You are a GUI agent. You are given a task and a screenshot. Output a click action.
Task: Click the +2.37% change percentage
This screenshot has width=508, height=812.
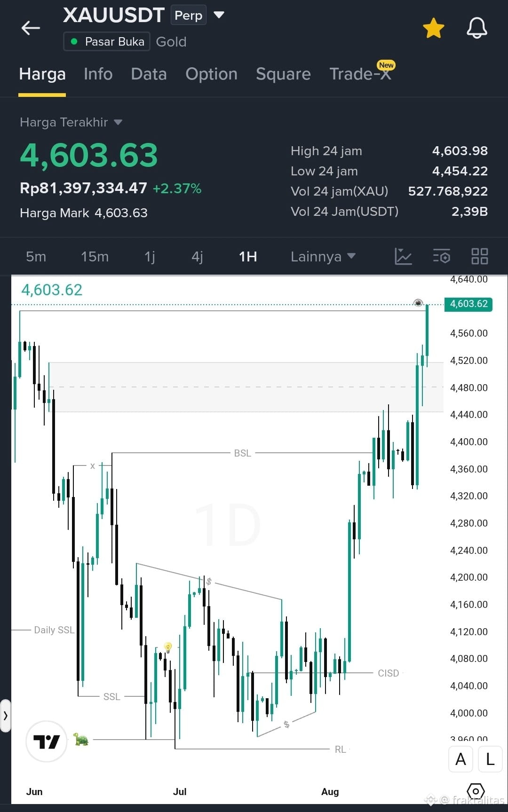click(x=177, y=189)
